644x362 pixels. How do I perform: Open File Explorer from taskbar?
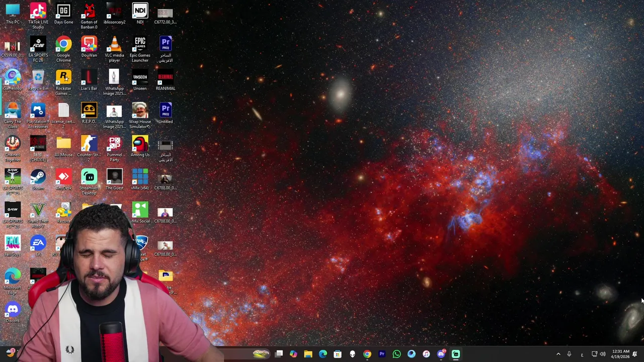point(308,354)
